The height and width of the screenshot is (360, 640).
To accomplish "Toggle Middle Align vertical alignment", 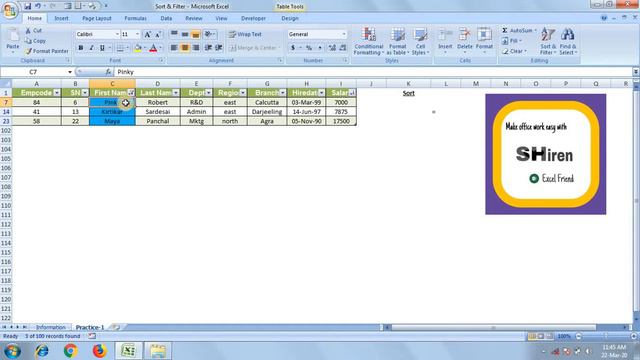I will 185,34.
